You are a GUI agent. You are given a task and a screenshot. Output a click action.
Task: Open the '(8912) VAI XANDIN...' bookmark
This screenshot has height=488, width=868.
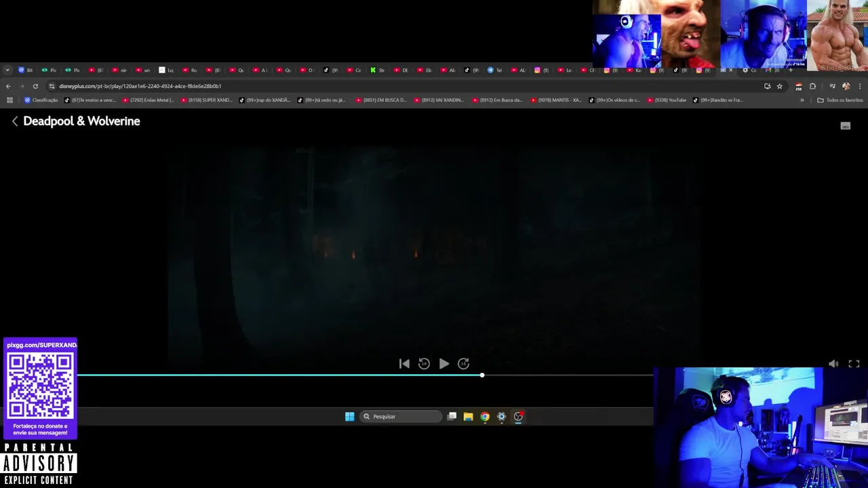coord(440,100)
